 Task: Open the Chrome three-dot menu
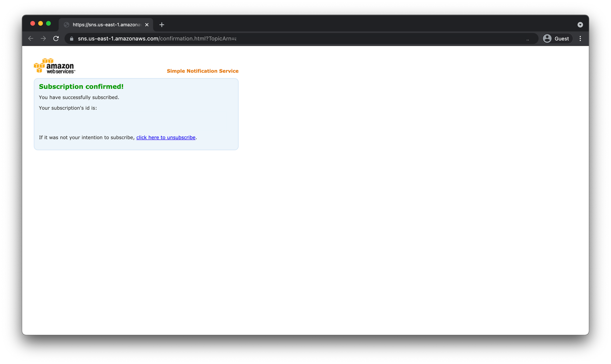click(580, 38)
